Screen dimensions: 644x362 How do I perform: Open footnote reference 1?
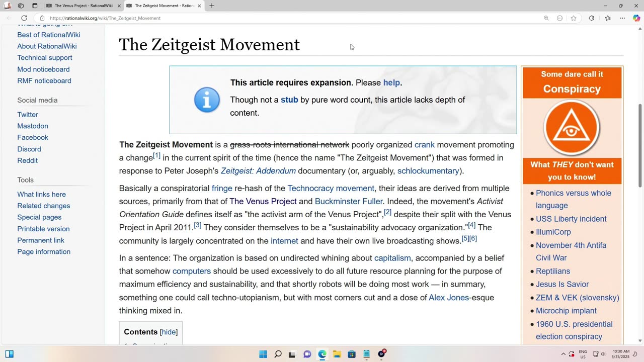click(156, 156)
